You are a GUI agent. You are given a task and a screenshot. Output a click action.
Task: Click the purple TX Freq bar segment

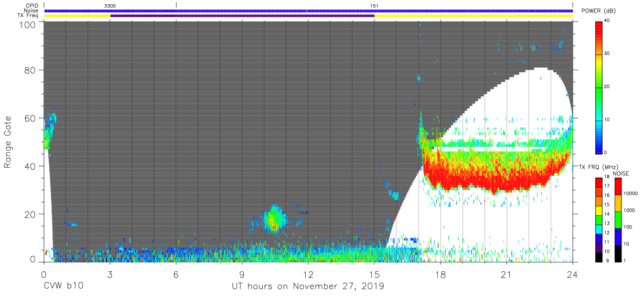click(242, 16)
